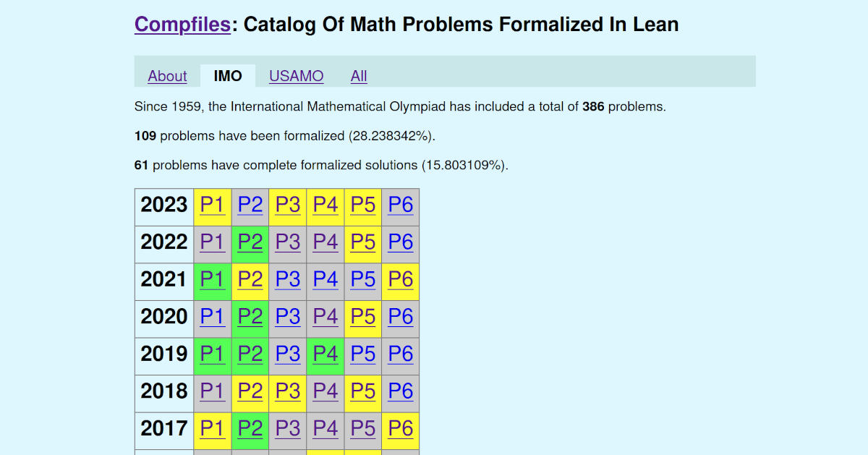
Task: Open problem P2 in the 2019 row
Action: tap(250, 354)
